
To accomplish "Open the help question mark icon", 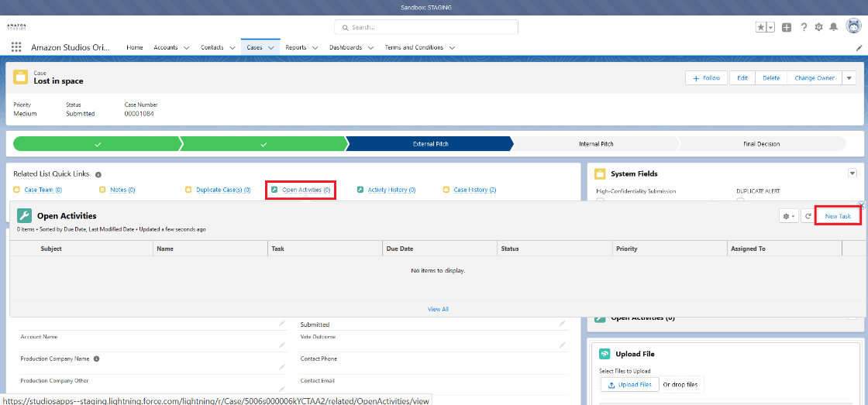I will click(804, 27).
